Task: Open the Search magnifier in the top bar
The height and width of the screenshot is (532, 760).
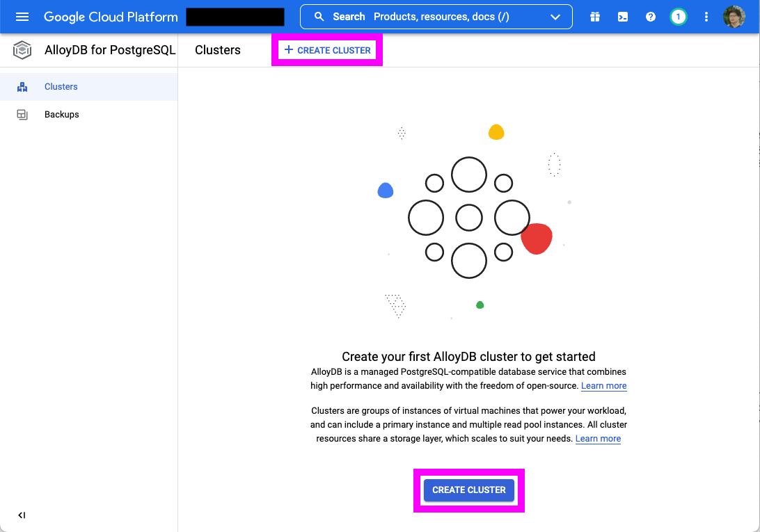Action: click(x=319, y=16)
